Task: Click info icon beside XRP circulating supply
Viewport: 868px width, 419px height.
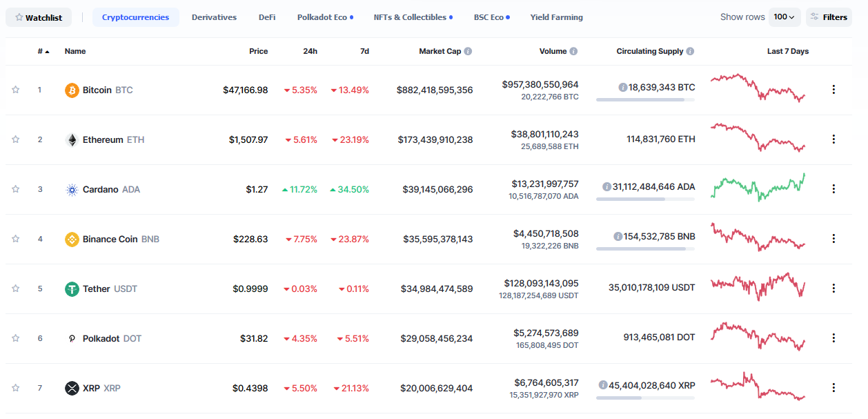Action: coord(603,385)
